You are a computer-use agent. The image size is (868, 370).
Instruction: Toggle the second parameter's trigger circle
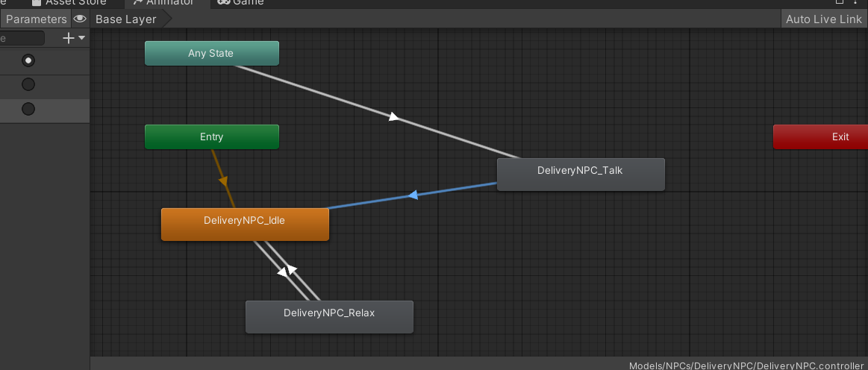(x=28, y=85)
